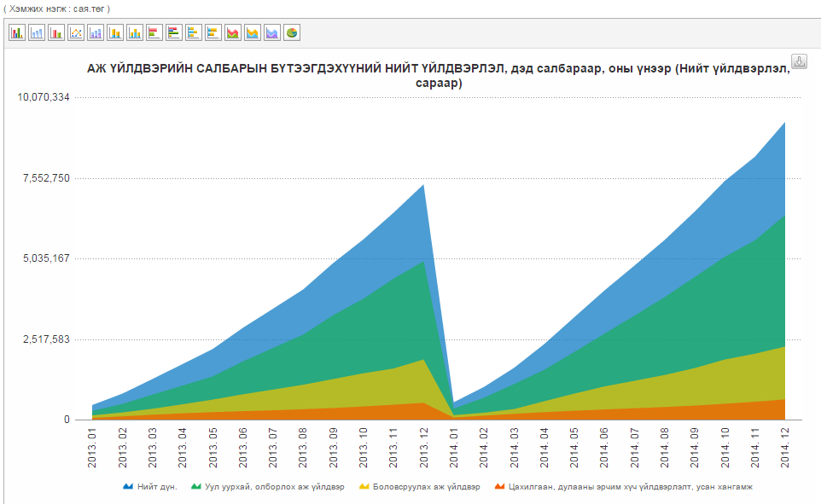Select the red and green horizontal bar icon
The height and width of the screenshot is (504, 821).
[154, 32]
